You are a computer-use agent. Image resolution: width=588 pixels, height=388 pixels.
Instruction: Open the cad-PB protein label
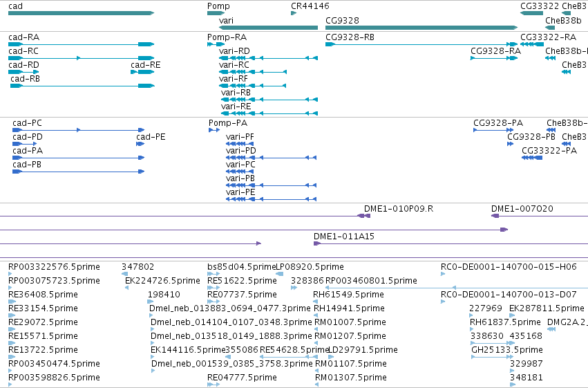[27, 165]
